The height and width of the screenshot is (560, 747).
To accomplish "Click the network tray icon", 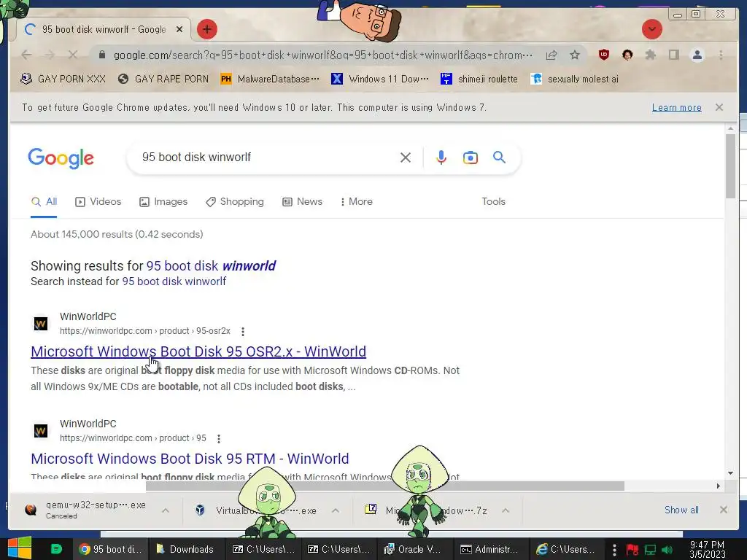I will click(x=650, y=550).
